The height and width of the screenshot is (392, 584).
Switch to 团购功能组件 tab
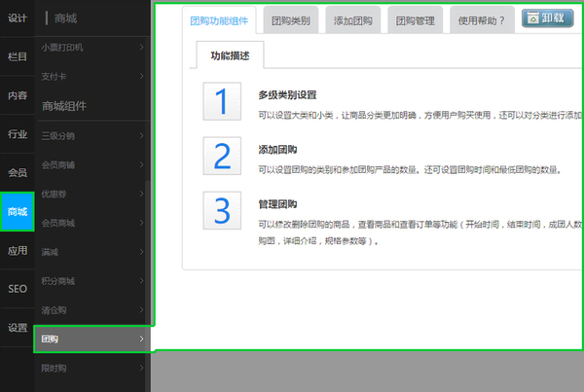219,20
